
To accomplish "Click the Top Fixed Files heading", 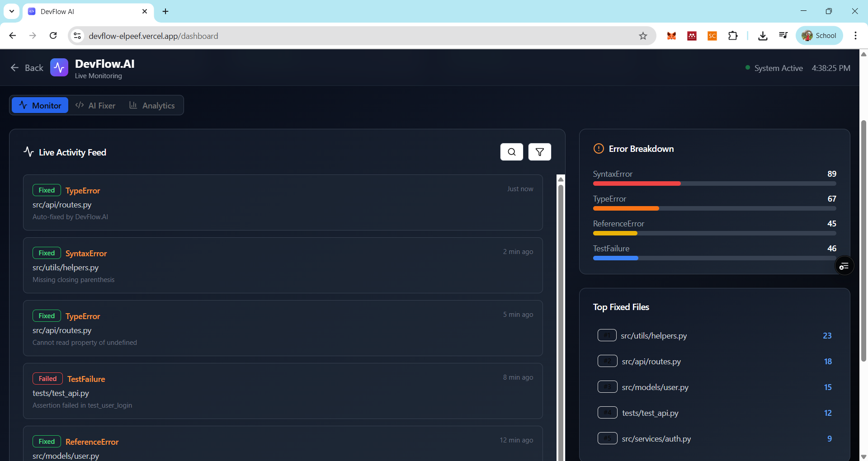I will pos(621,307).
